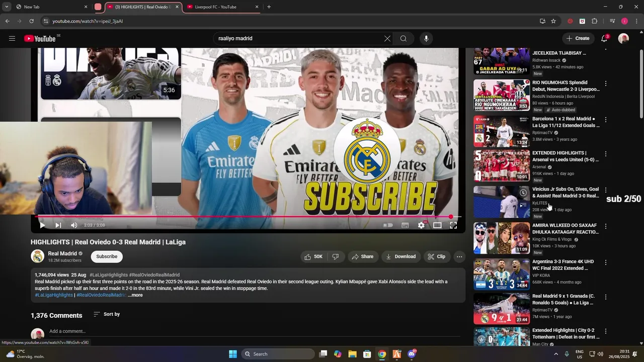The image size is (644, 362).
Task: Open options for Barcelona 1 x 2 Real Madrid video
Action: click(606, 120)
